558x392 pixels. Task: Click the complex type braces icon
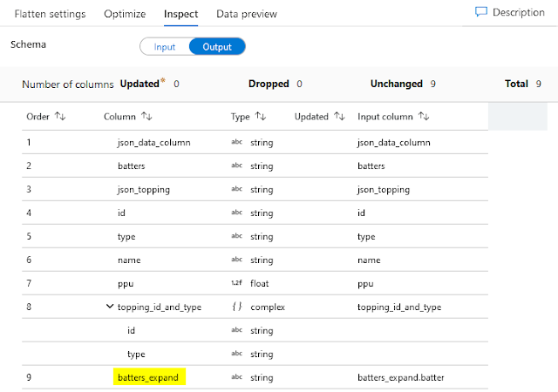[x=236, y=307]
